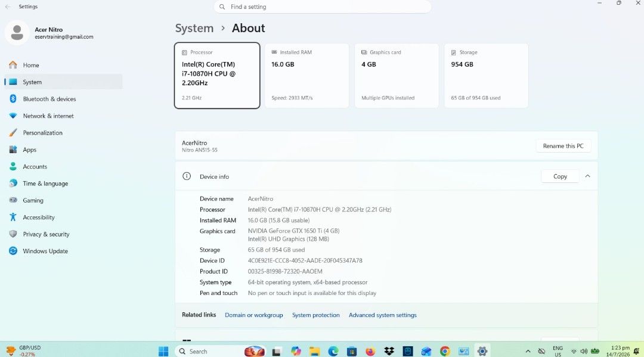Copy the device info
The width and height of the screenshot is (644, 357).
(x=560, y=176)
